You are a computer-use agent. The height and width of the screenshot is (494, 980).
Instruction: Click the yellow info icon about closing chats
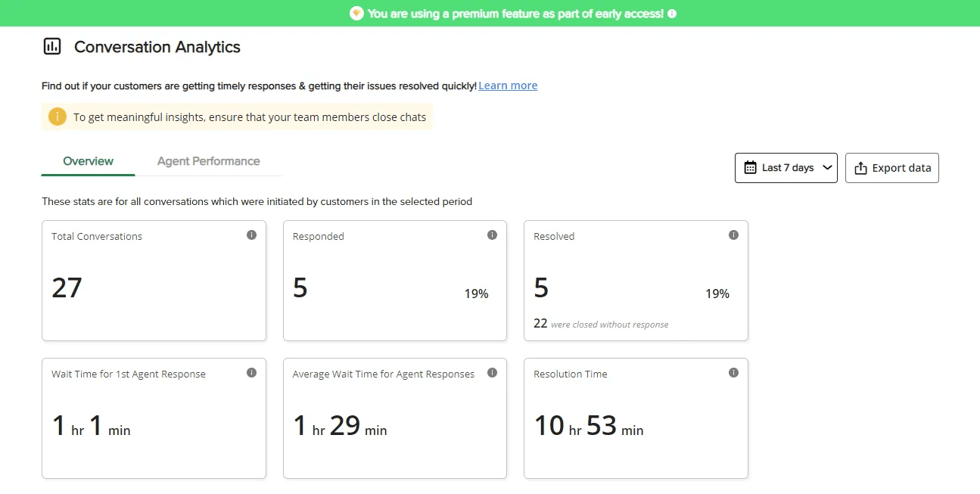pyautogui.click(x=57, y=117)
